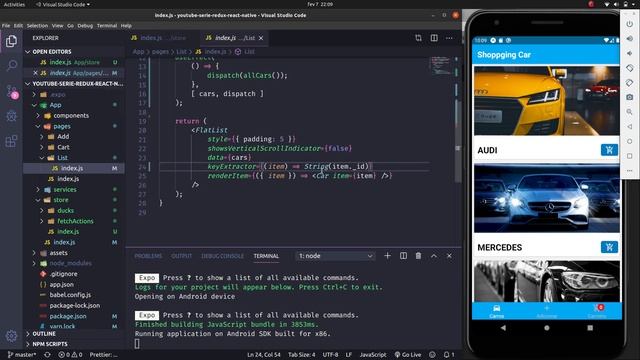Click UTF-8 encoding in status bar

pyautogui.click(x=330, y=355)
